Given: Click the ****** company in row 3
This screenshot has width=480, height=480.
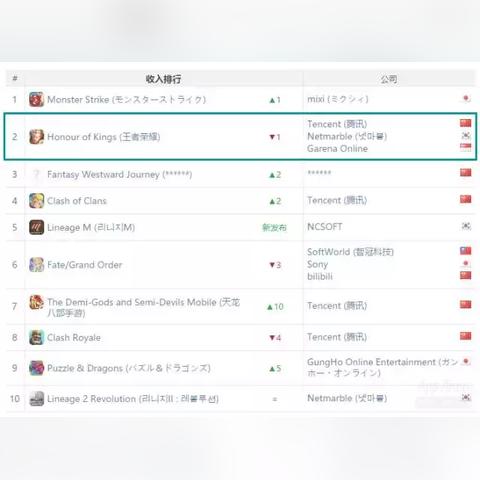Looking at the screenshot, I should point(319,173).
